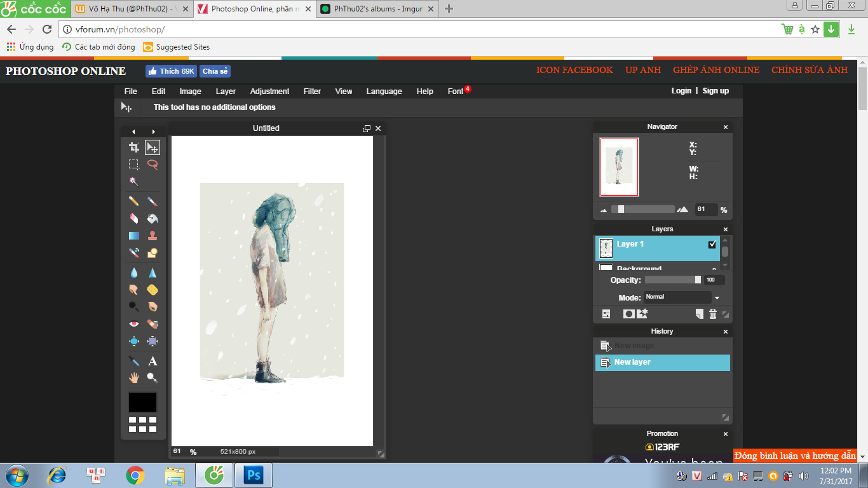Click the Login link

click(681, 91)
